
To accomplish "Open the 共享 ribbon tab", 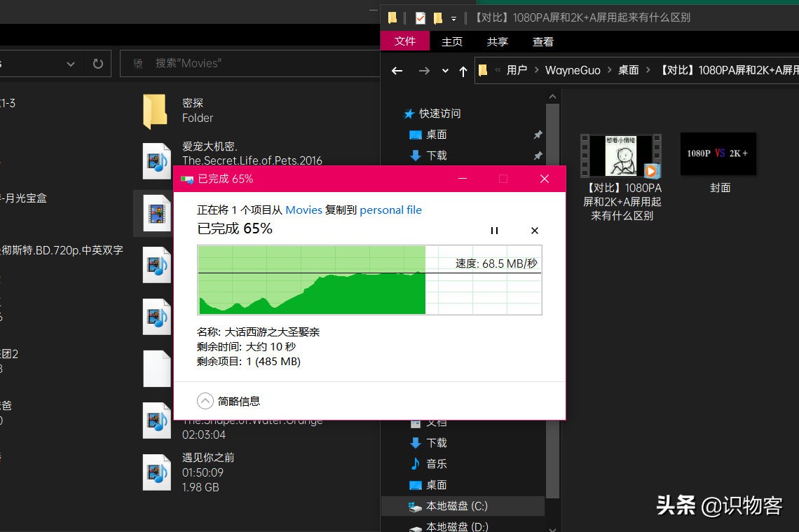I will pos(497,41).
